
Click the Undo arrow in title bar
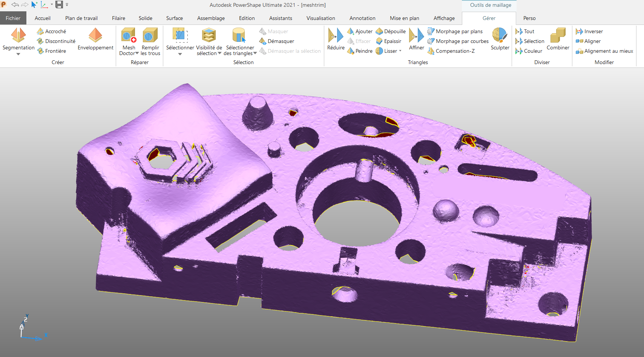15,5
